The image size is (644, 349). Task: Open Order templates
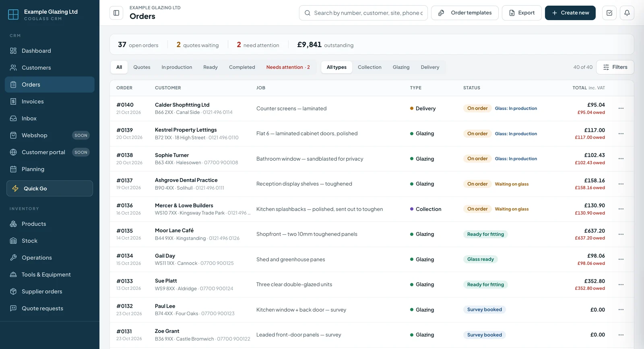point(465,13)
